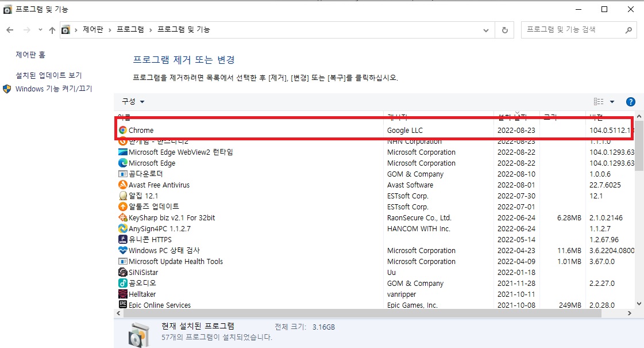Open the 구성 dropdown menu

point(133,101)
